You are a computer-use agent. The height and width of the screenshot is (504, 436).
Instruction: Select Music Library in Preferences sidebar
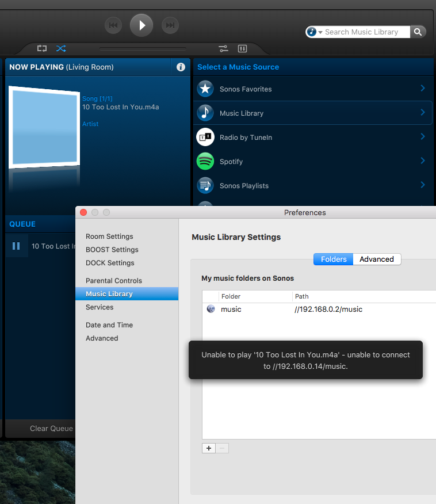(x=127, y=294)
